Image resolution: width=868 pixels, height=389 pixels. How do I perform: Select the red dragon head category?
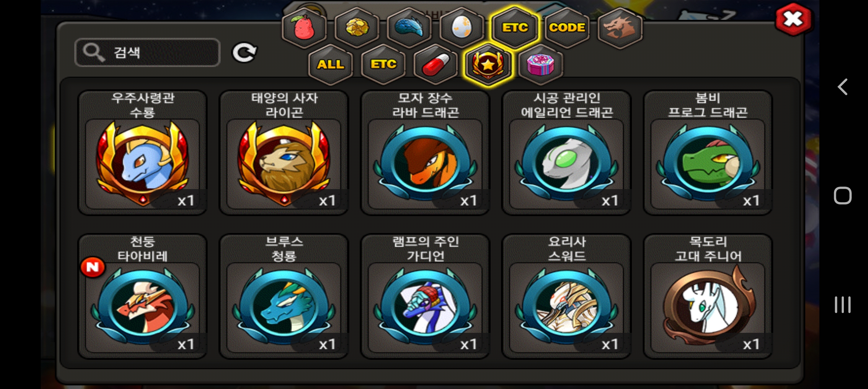tap(620, 27)
